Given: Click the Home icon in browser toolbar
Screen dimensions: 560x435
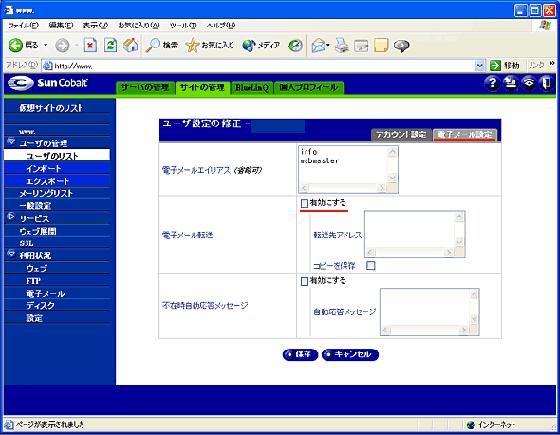Looking at the screenshot, I should (130, 45).
